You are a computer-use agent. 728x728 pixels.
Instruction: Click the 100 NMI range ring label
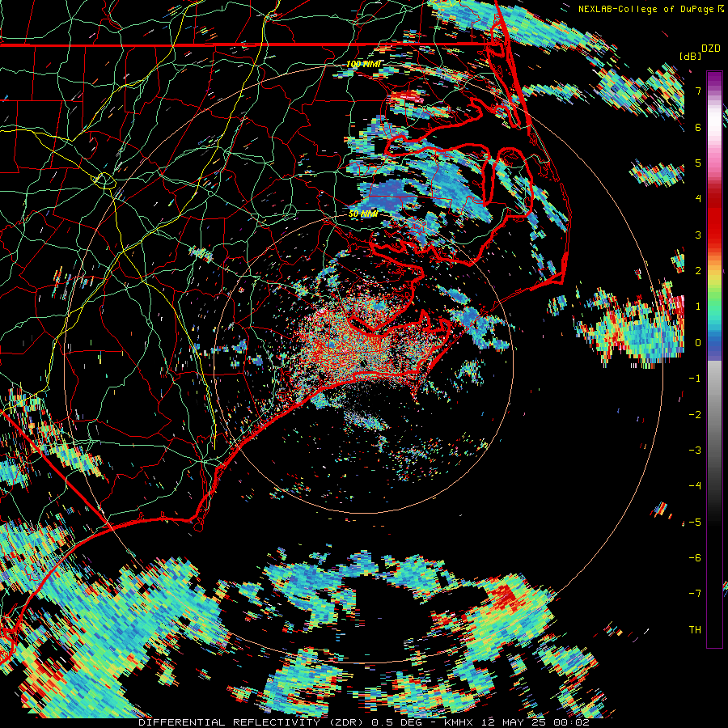click(363, 64)
